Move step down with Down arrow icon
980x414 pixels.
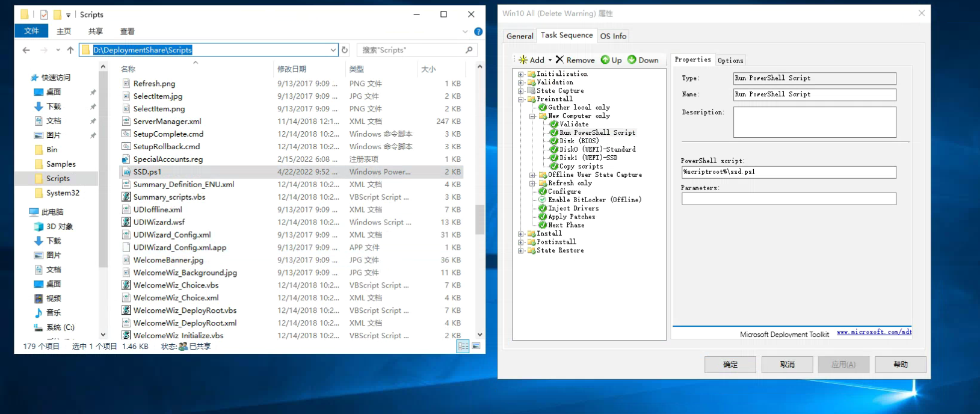(x=632, y=60)
